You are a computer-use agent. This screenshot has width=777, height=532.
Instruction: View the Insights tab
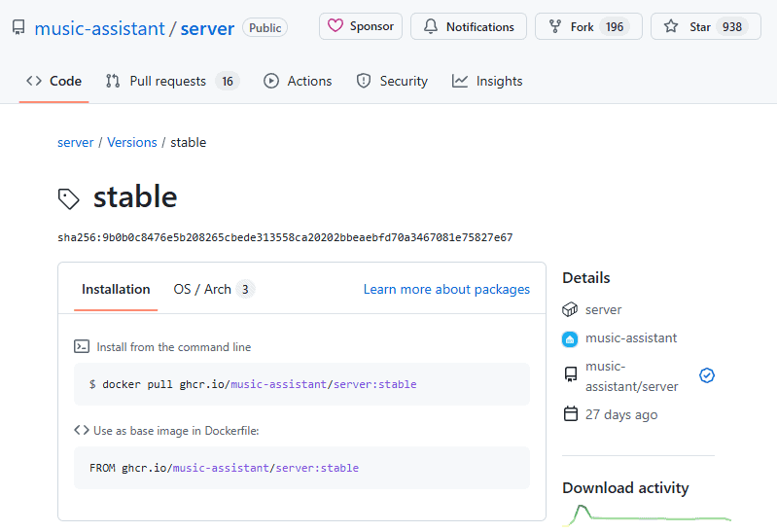click(487, 81)
